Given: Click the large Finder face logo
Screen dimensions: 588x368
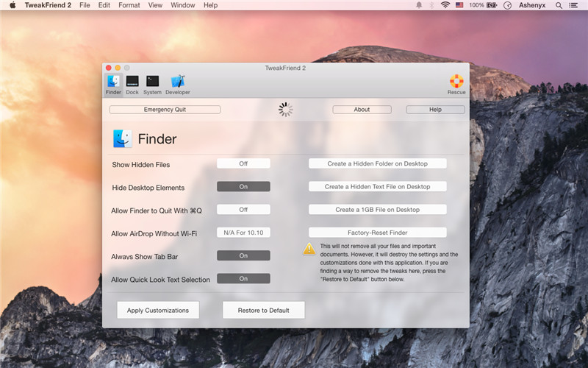Looking at the screenshot, I should [x=122, y=138].
